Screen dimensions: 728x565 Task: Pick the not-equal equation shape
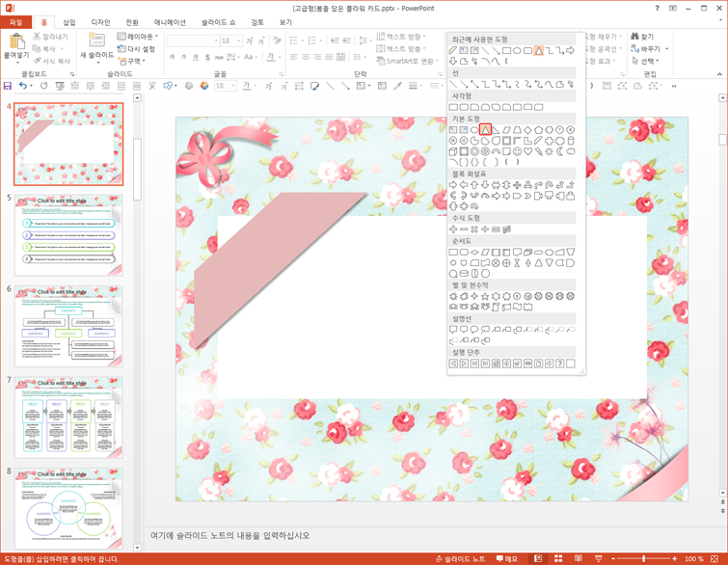click(506, 229)
